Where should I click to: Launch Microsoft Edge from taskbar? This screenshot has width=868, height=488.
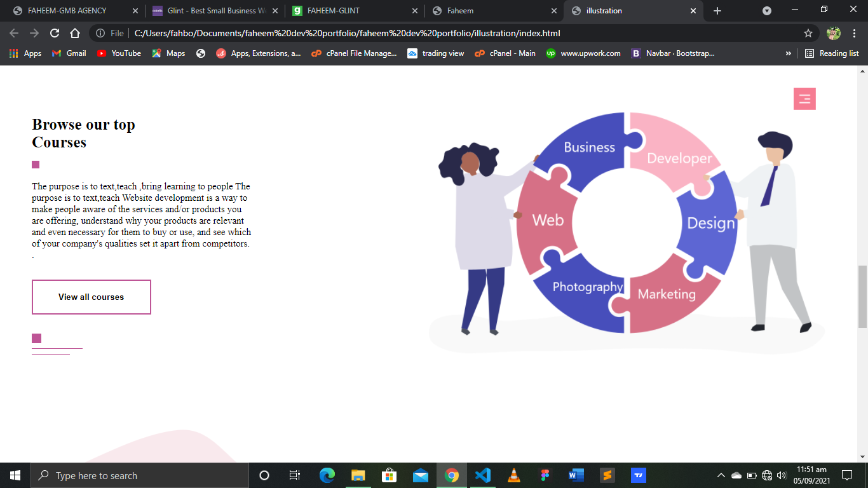pos(327,475)
